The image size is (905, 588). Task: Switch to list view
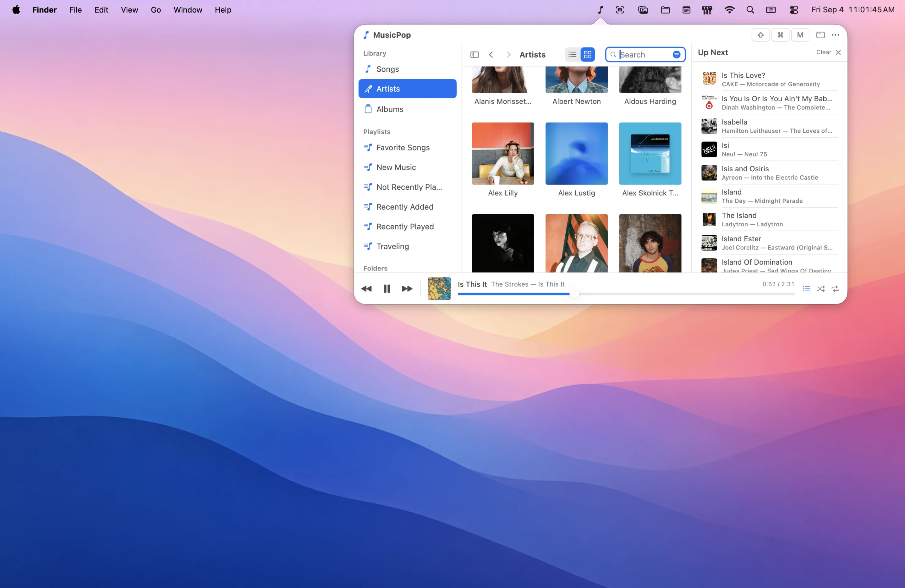click(x=572, y=55)
